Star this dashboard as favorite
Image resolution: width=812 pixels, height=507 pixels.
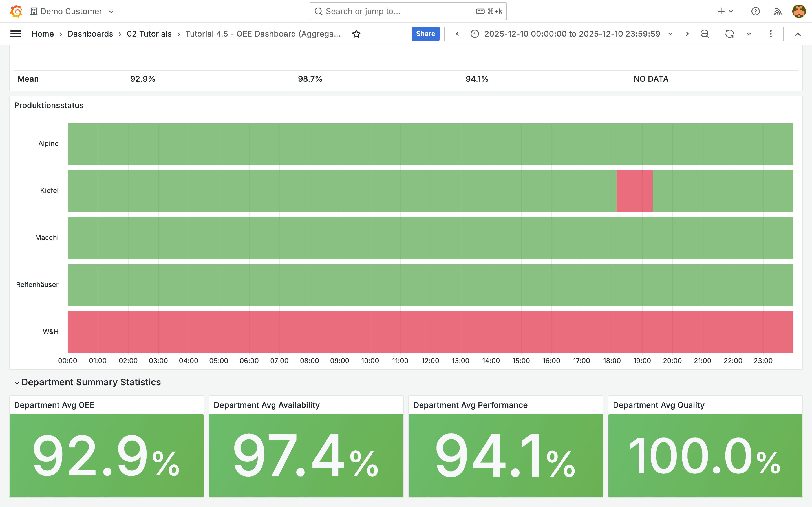pos(356,34)
